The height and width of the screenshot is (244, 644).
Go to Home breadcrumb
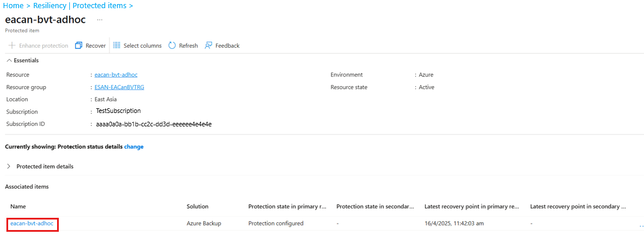click(x=12, y=6)
